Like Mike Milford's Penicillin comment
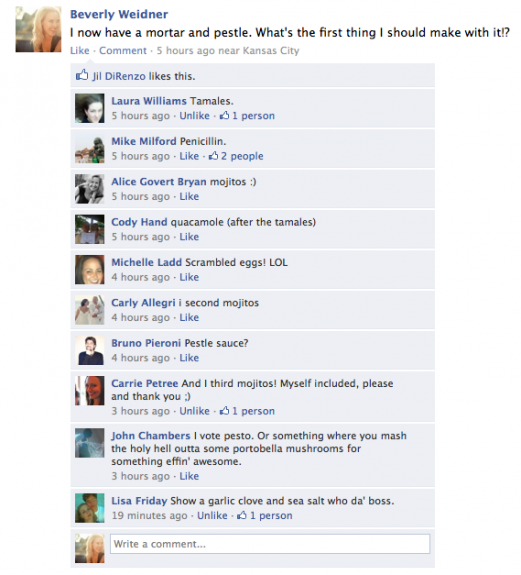This screenshot has height=575, width=521. click(x=189, y=156)
